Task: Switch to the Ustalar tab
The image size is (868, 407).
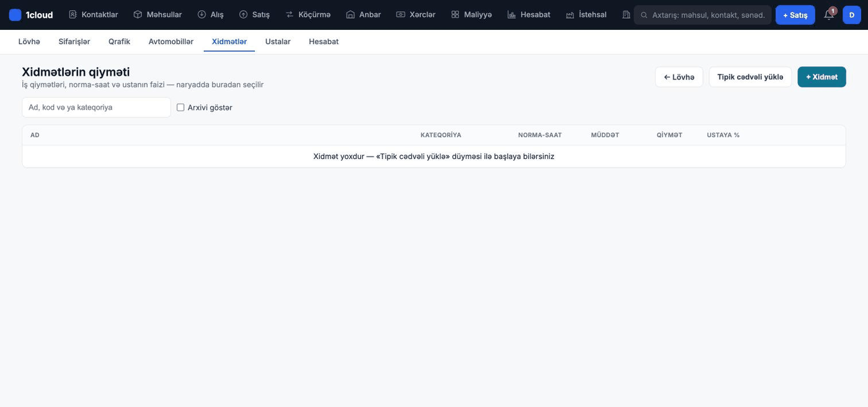Action: [278, 42]
